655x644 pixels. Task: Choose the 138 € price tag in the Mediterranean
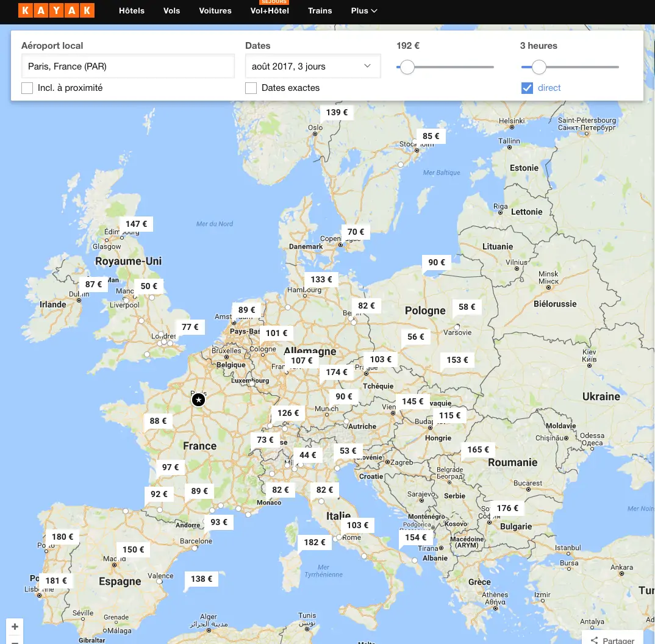click(201, 579)
